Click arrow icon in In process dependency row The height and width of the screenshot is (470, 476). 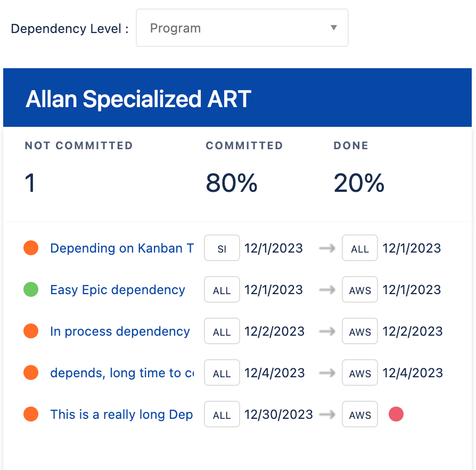click(327, 331)
